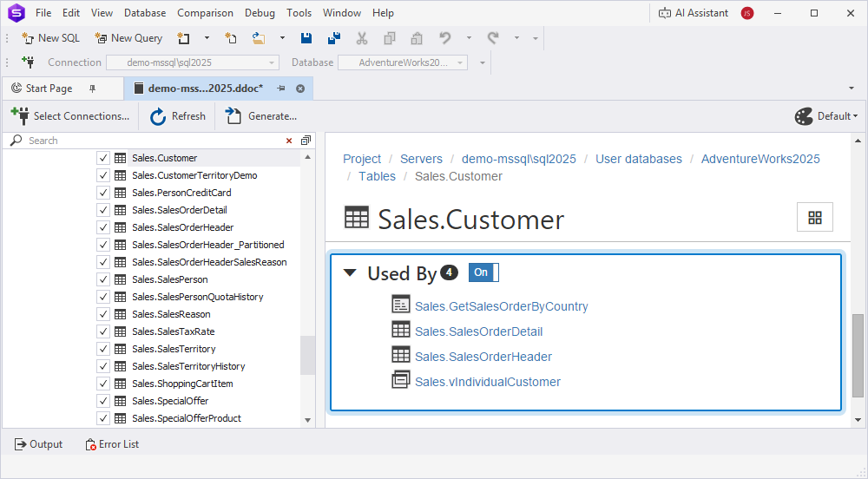Viewport: 868px width, 479px height.
Task: Toggle the Used By On switch
Action: coord(483,272)
